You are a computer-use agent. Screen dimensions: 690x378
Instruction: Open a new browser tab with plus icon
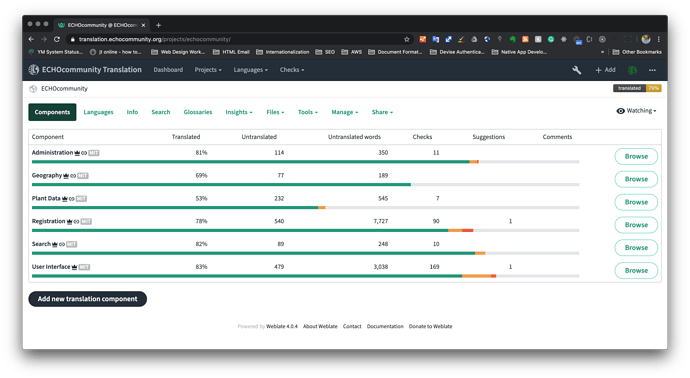coord(158,25)
